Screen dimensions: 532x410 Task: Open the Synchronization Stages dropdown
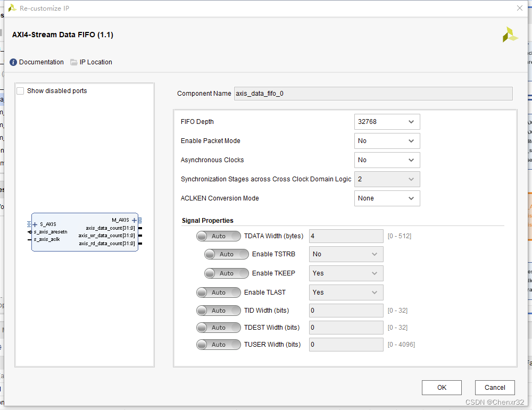(387, 179)
